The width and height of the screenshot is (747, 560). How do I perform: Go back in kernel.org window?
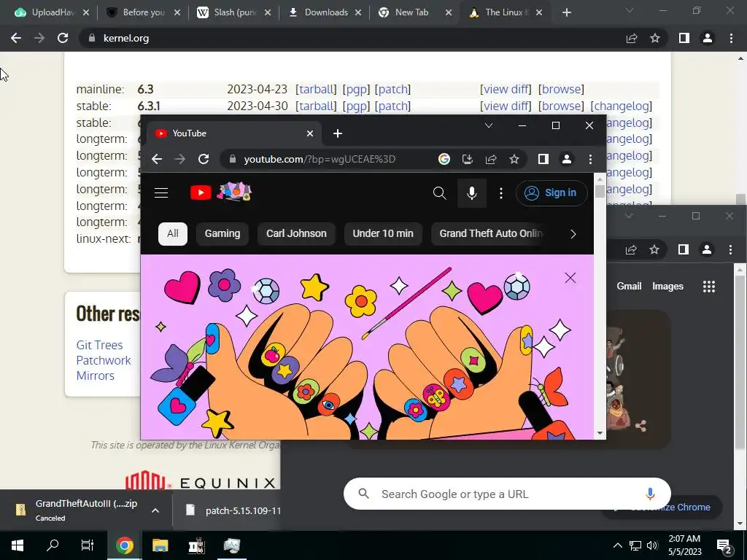pyautogui.click(x=16, y=38)
